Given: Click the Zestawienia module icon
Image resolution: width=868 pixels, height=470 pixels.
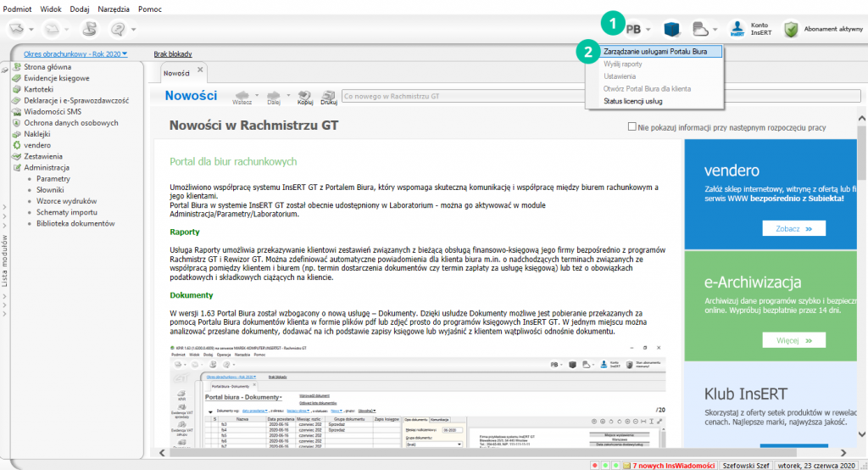Looking at the screenshot, I should pyautogui.click(x=17, y=156).
